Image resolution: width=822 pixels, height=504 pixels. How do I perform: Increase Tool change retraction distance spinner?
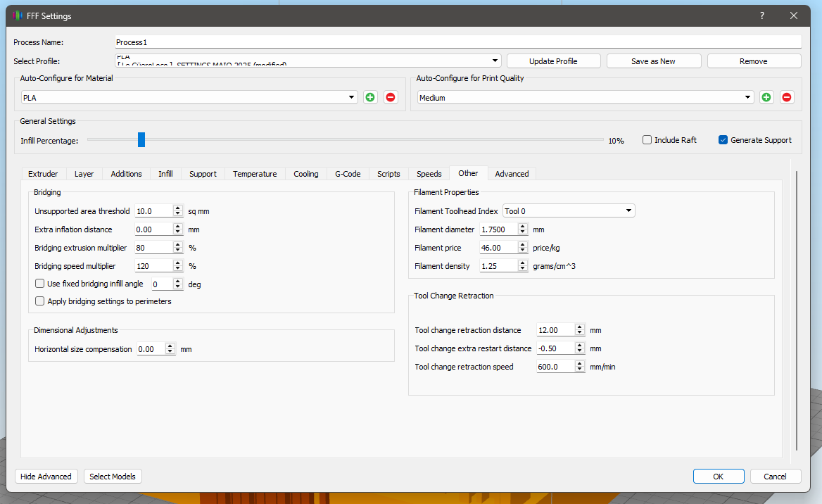579,327
